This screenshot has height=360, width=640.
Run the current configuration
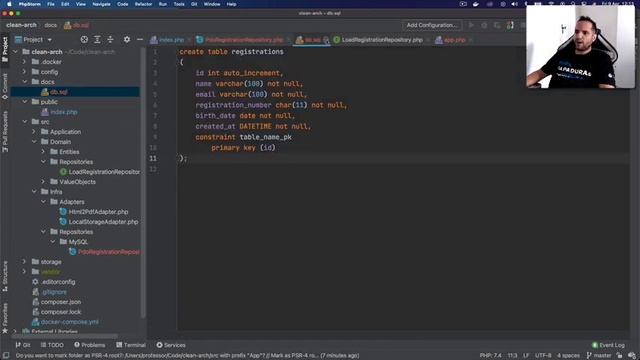point(471,25)
